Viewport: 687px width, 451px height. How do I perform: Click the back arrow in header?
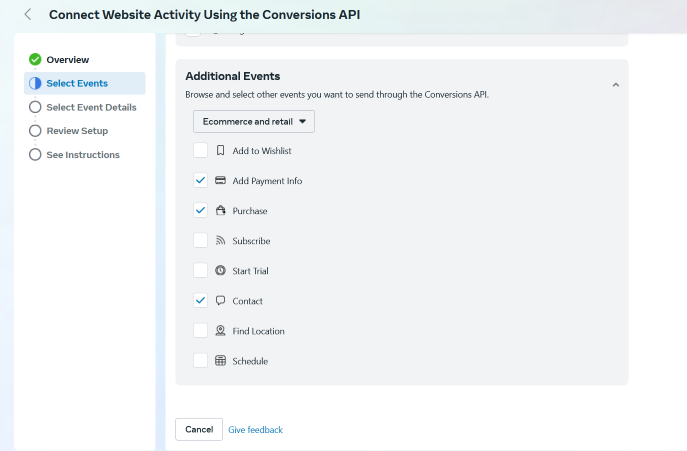[27, 15]
